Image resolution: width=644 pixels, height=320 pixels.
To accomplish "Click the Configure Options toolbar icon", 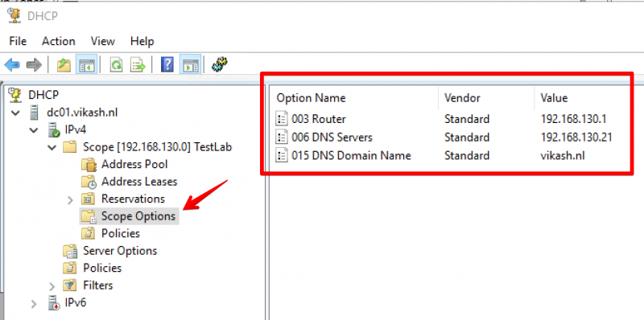I will pos(220,64).
